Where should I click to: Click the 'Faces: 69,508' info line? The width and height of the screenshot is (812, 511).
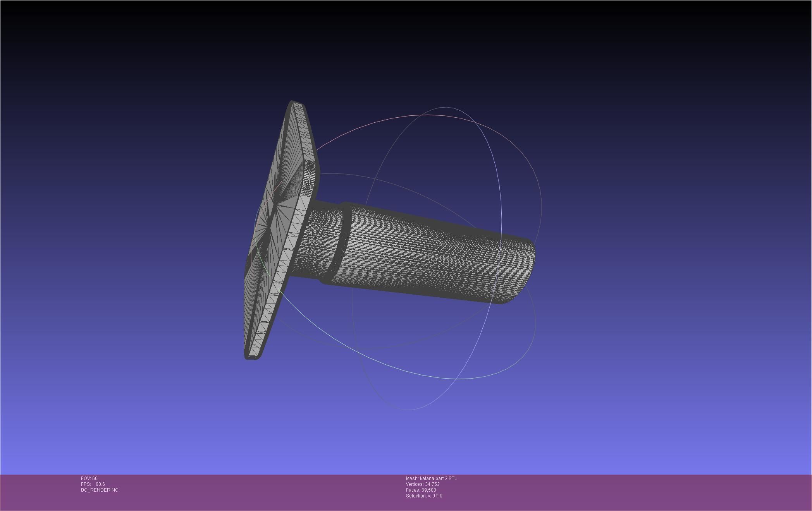(421, 490)
